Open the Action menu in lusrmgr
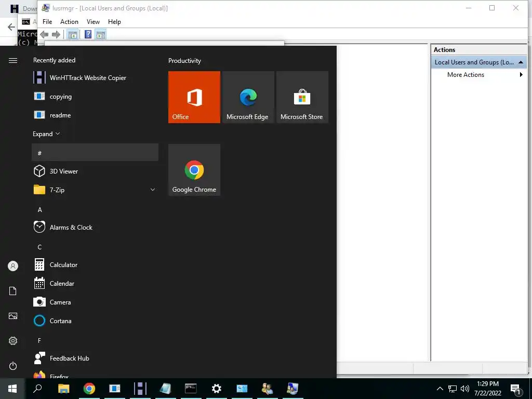This screenshot has height=399, width=532. [x=69, y=22]
